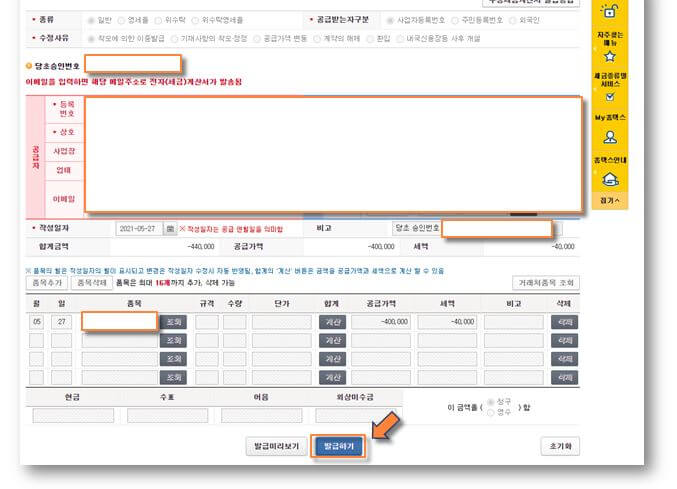Click the 어음 payment input field
677x489 pixels.
click(x=262, y=416)
